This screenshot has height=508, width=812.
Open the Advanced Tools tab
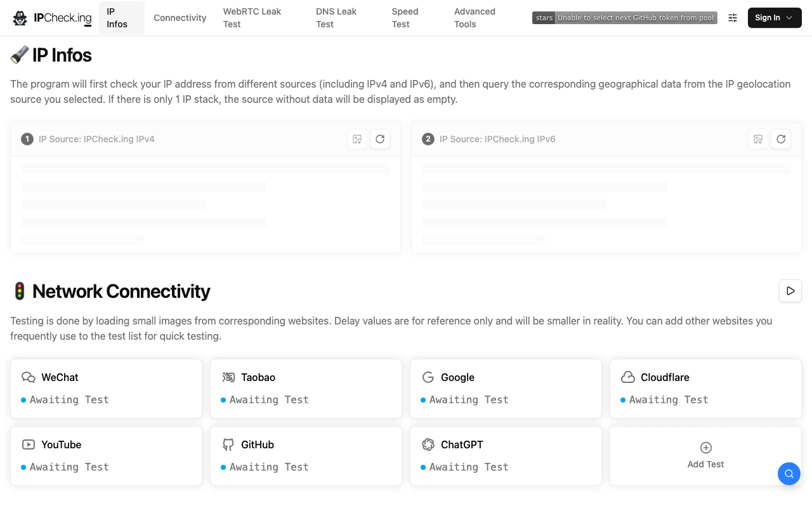tap(485, 18)
